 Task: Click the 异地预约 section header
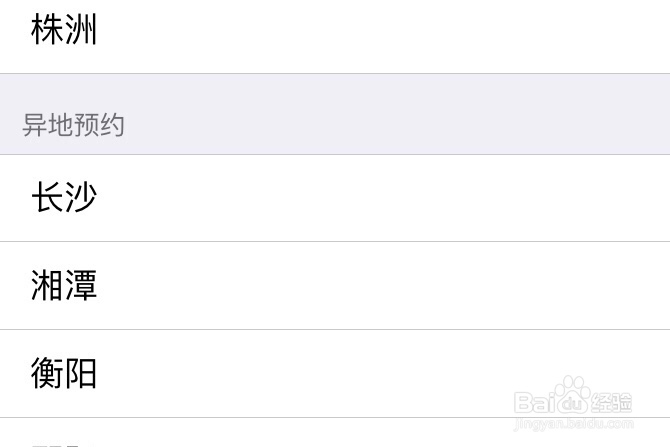[73, 125]
